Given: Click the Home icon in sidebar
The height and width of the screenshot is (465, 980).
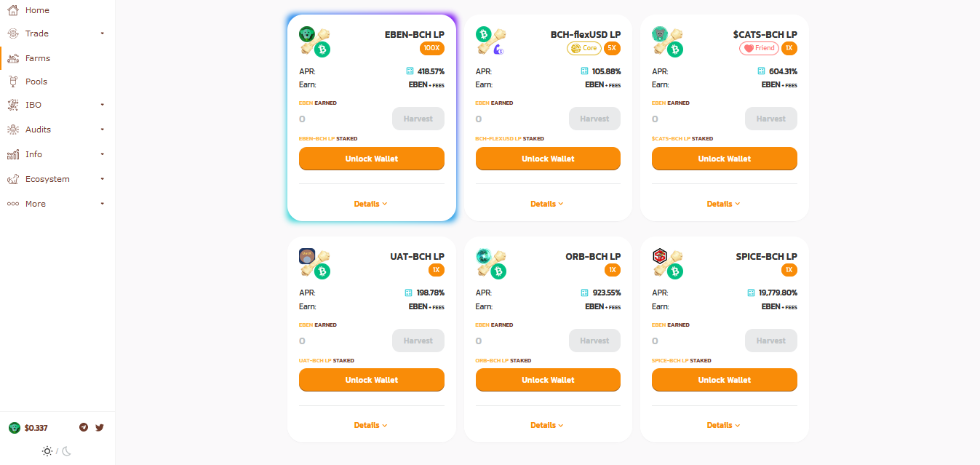Looking at the screenshot, I should pos(12,10).
